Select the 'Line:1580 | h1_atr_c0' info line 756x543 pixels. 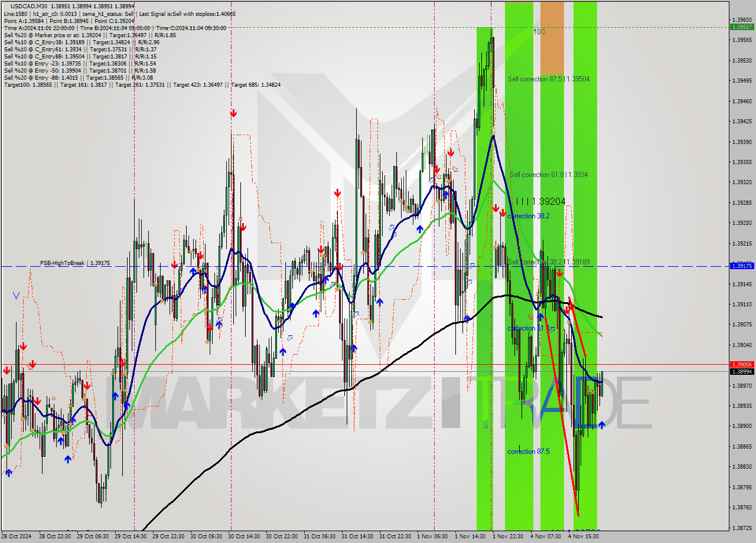(120, 14)
